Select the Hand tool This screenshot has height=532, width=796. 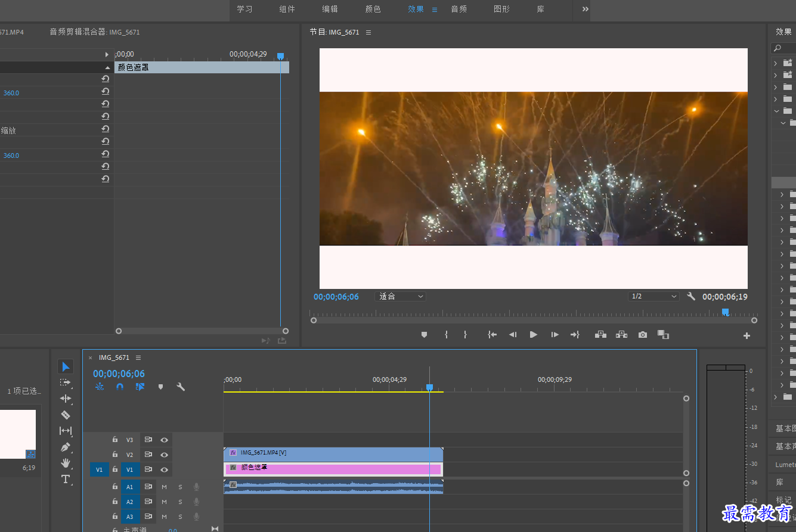click(x=66, y=463)
